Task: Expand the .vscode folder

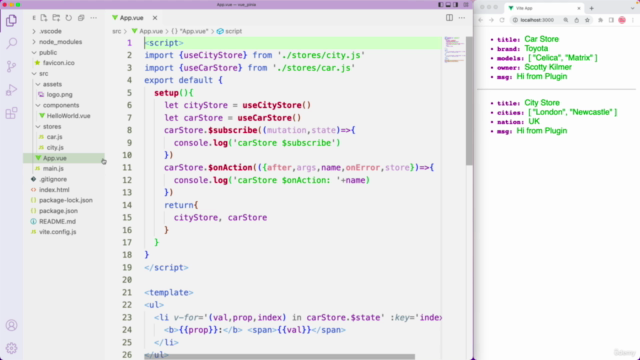Action: coord(50,31)
